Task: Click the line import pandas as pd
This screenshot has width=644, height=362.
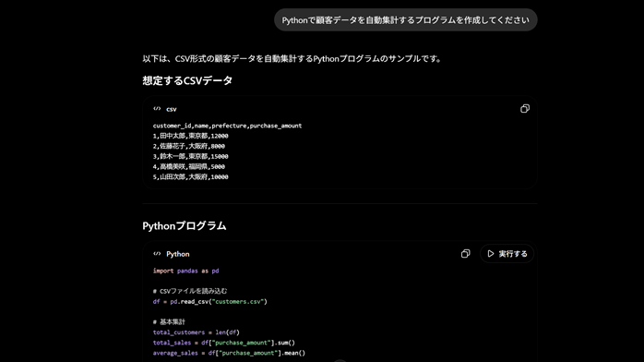Action: (x=185, y=271)
